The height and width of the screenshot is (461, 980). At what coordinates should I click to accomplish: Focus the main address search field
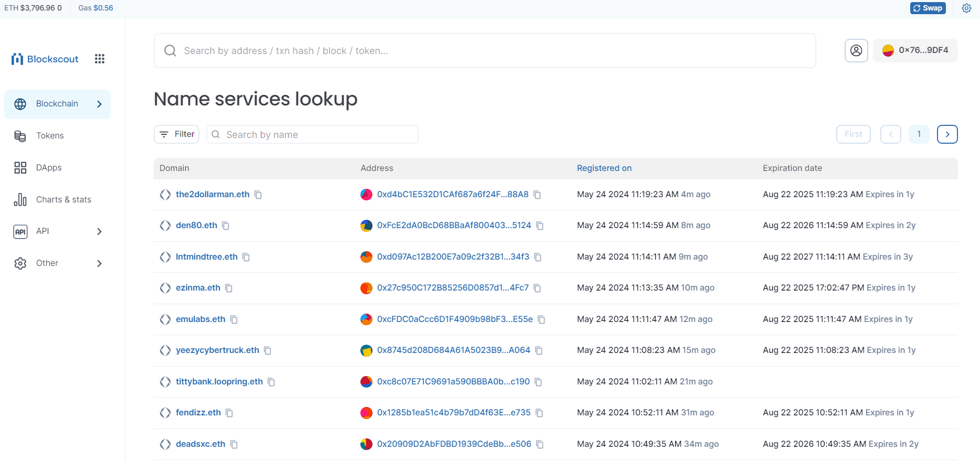(x=485, y=51)
